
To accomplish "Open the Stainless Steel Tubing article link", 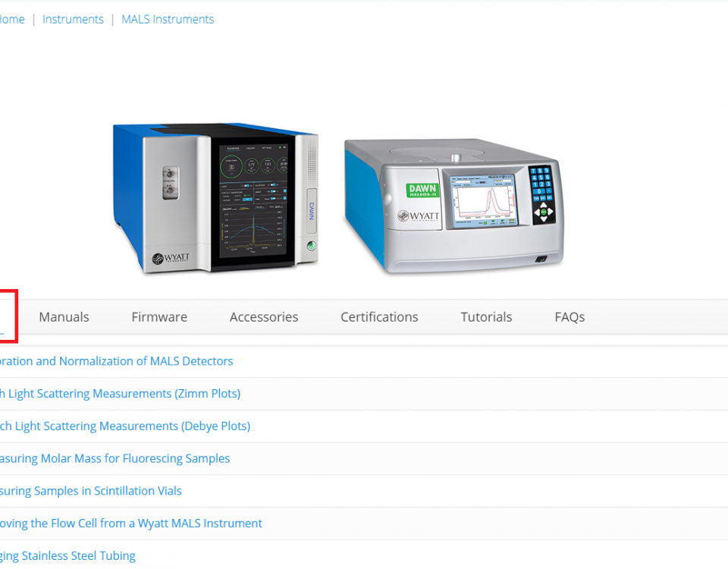I will [x=67, y=556].
